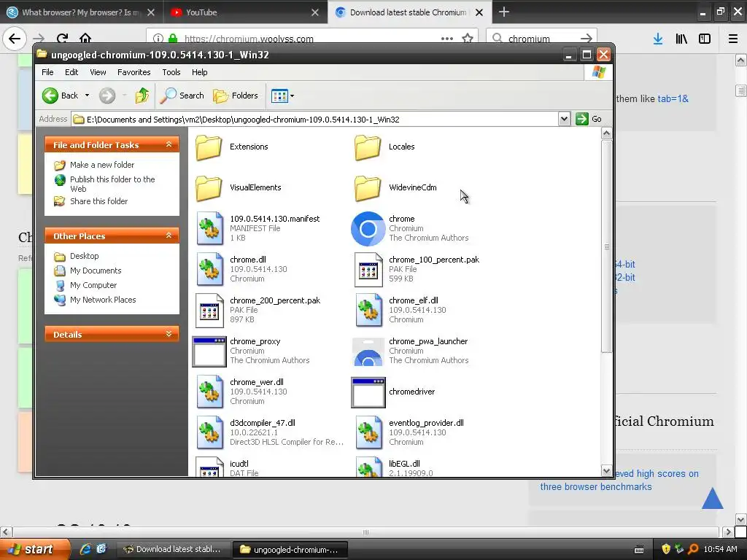Screen dimensions: 747x560
Task: Reload the page in Firefox
Action: point(62,39)
